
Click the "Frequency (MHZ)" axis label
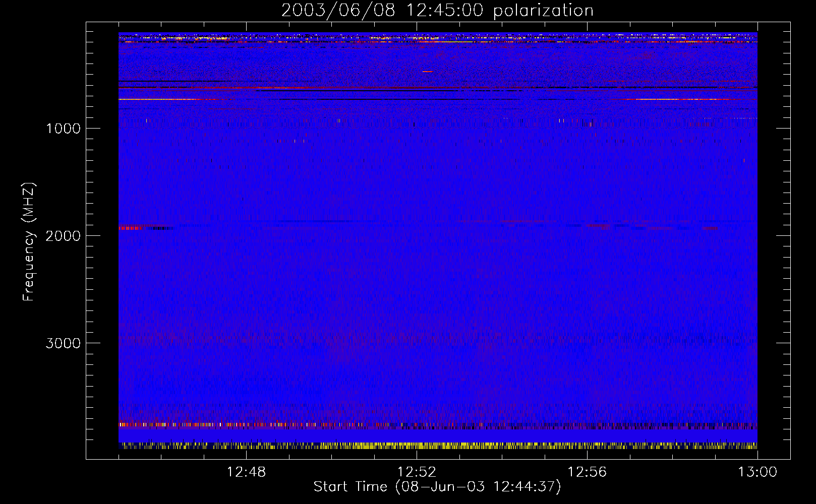pos(29,242)
